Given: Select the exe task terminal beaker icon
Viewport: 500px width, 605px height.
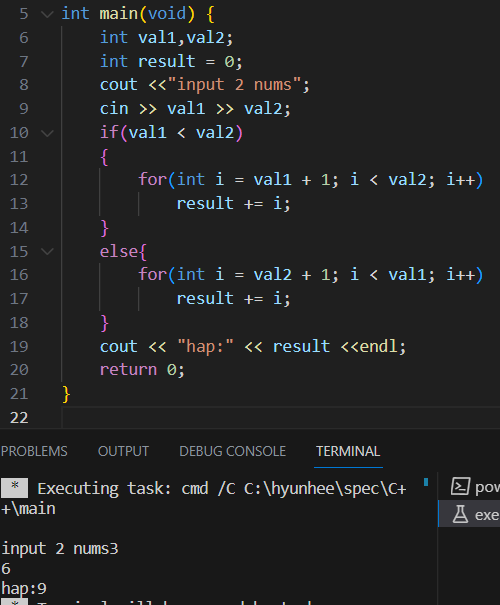Looking at the screenshot, I should pyautogui.click(x=460, y=514).
